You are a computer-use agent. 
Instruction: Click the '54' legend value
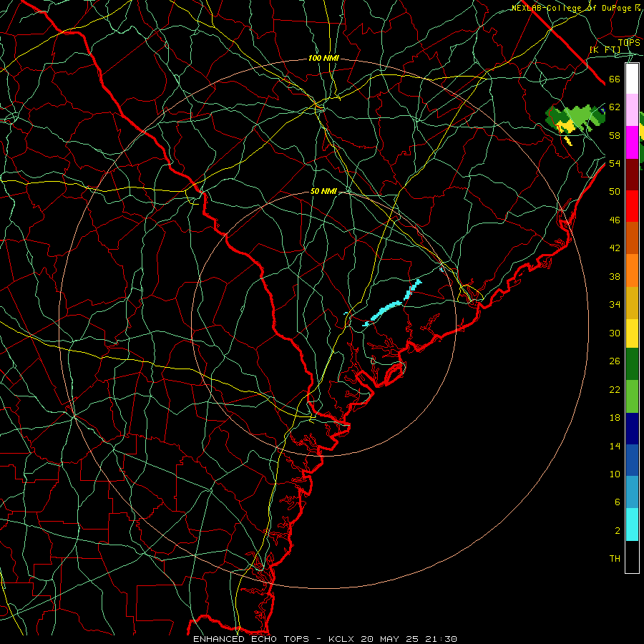coord(615,163)
